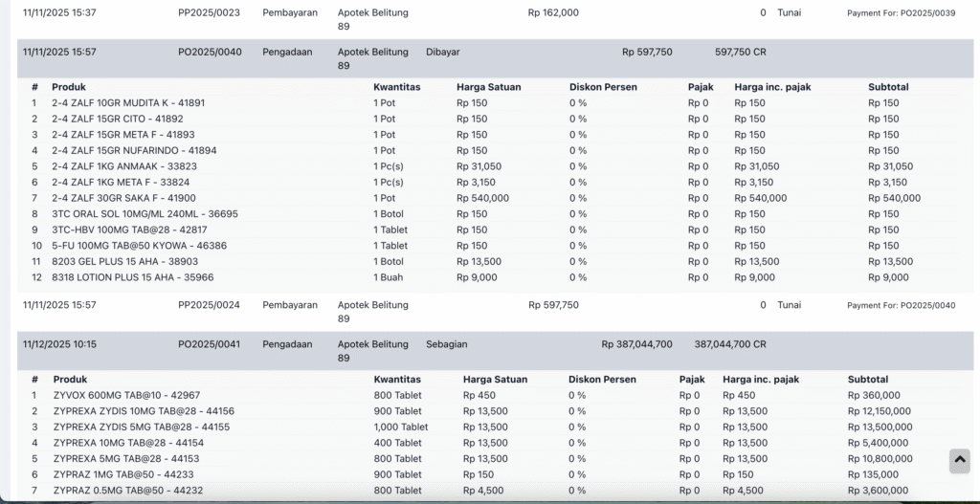The image size is (980, 504).
Task: Collapse the PO2025/0041 order details
Action: point(209,343)
